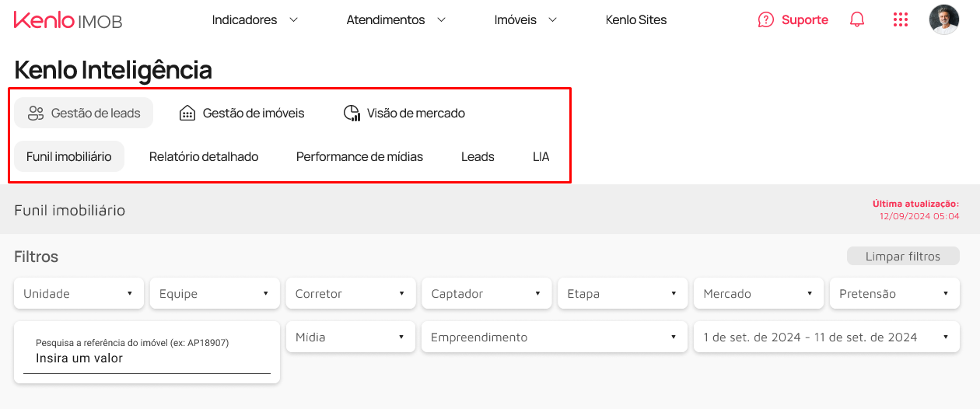The image size is (980, 409).
Task: Expand the Captador filter dropdown
Action: click(x=487, y=294)
